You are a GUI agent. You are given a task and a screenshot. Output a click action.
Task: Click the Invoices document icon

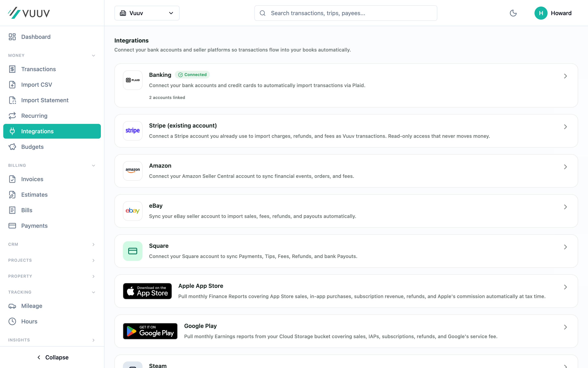(x=12, y=179)
